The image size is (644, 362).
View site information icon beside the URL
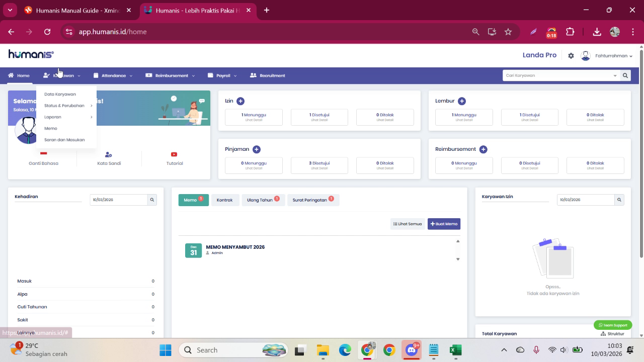69,32
